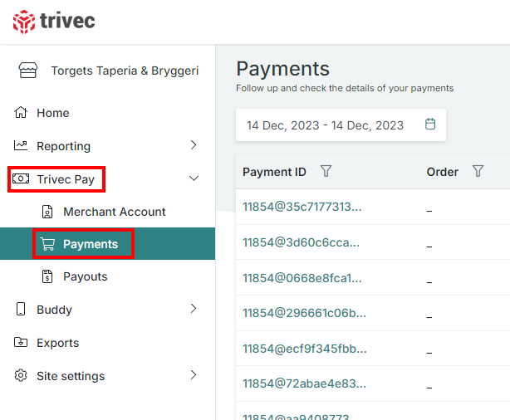Image resolution: width=510 pixels, height=420 pixels.
Task: Click the Site settings gear icon
Action: pyautogui.click(x=21, y=376)
